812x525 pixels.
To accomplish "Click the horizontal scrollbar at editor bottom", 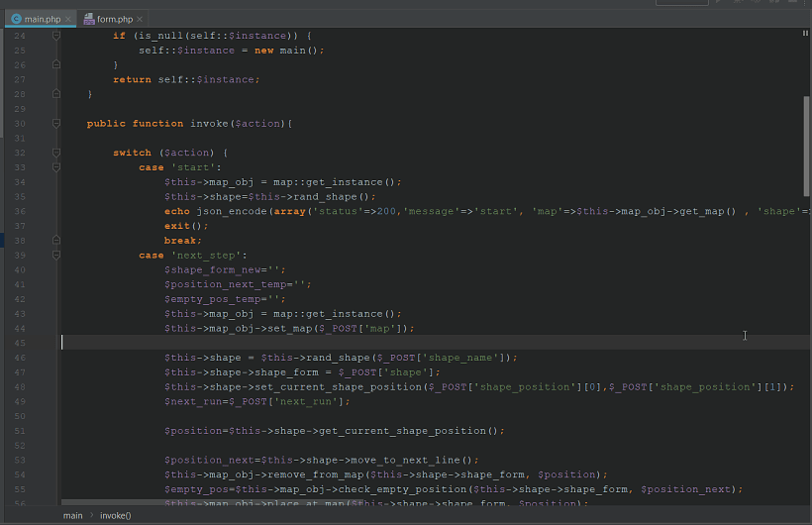I will click(297, 504).
